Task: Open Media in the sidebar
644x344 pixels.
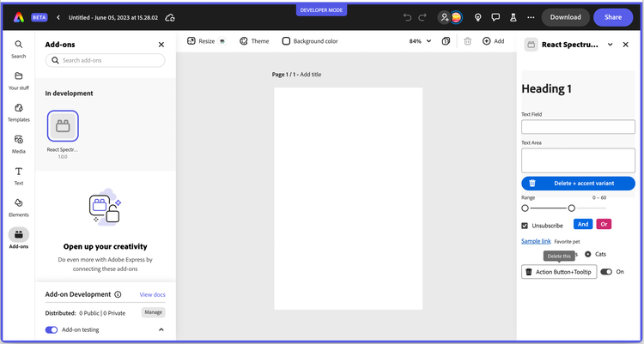Action: (19, 144)
